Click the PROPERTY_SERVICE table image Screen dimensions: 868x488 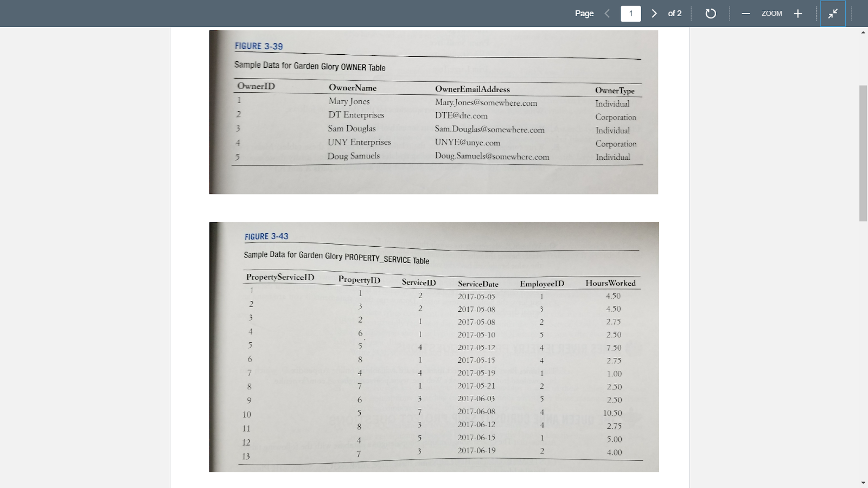coord(434,347)
